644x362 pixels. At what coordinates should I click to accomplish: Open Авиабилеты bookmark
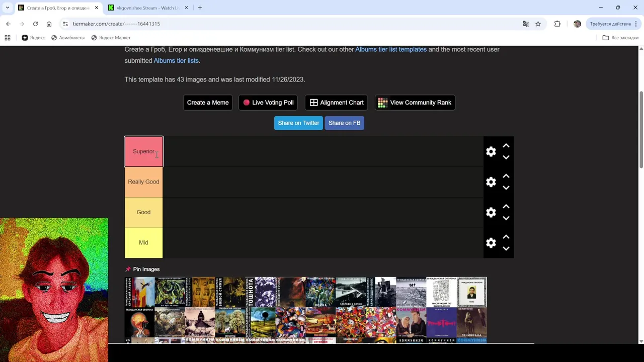68,38
